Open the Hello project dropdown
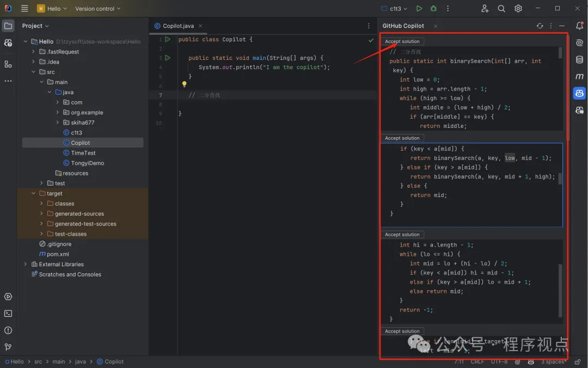588x368 pixels. click(52, 8)
